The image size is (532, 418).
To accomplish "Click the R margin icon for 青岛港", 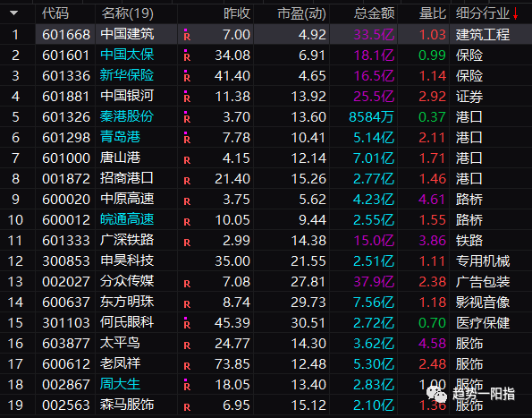I will click(187, 138).
